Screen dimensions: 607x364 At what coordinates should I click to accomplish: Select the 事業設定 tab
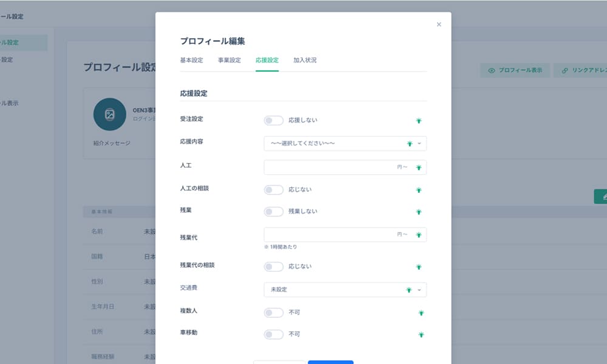[229, 61]
